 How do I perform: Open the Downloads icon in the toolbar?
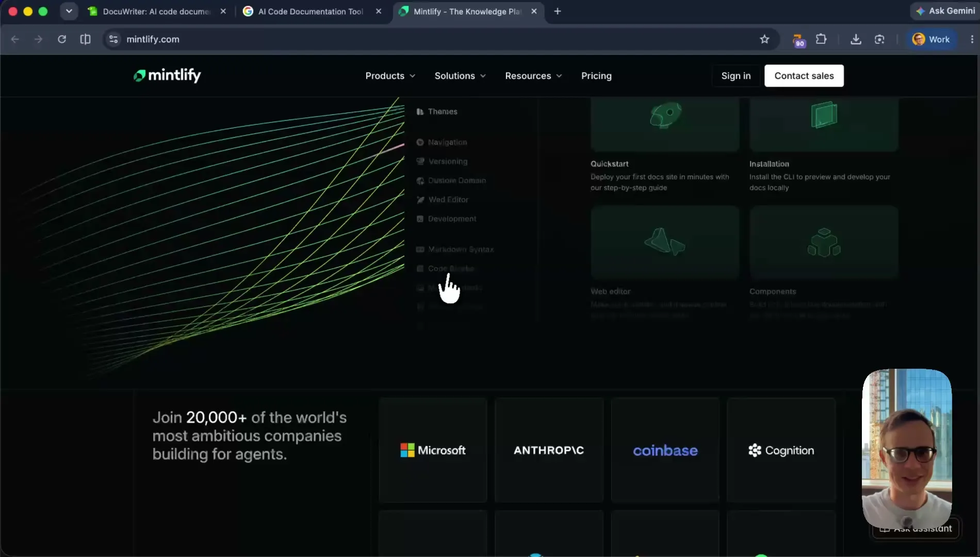(856, 39)
